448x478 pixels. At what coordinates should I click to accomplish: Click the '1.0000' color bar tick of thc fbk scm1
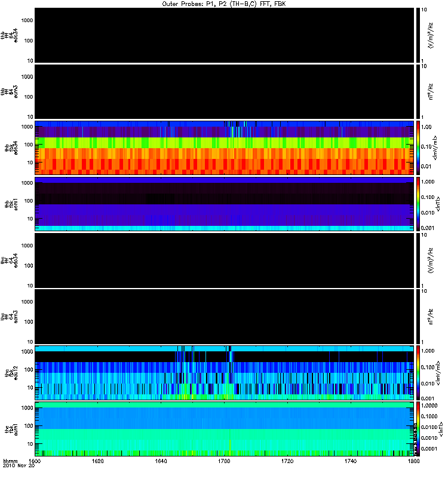tap(429, 406)
